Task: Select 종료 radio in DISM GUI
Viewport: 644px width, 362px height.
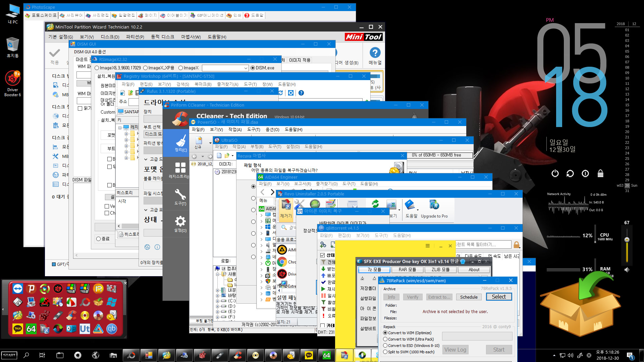Action: [x=98, y=239]
